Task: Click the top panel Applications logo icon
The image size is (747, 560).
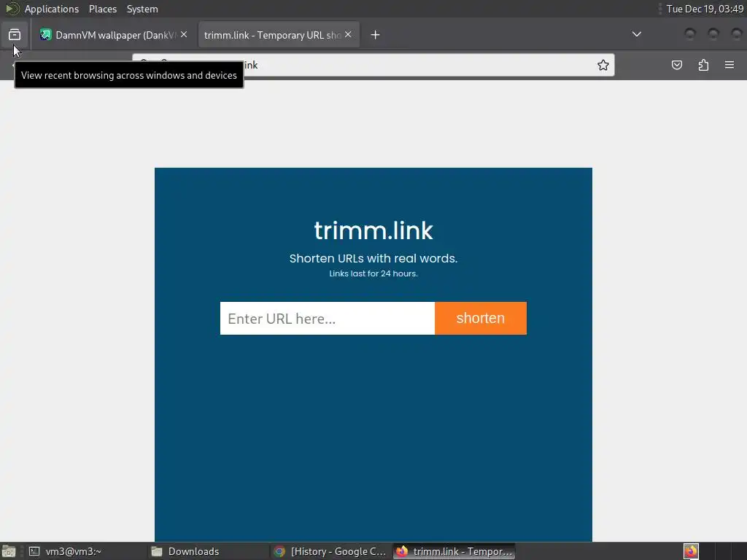Action: [12, 9]
